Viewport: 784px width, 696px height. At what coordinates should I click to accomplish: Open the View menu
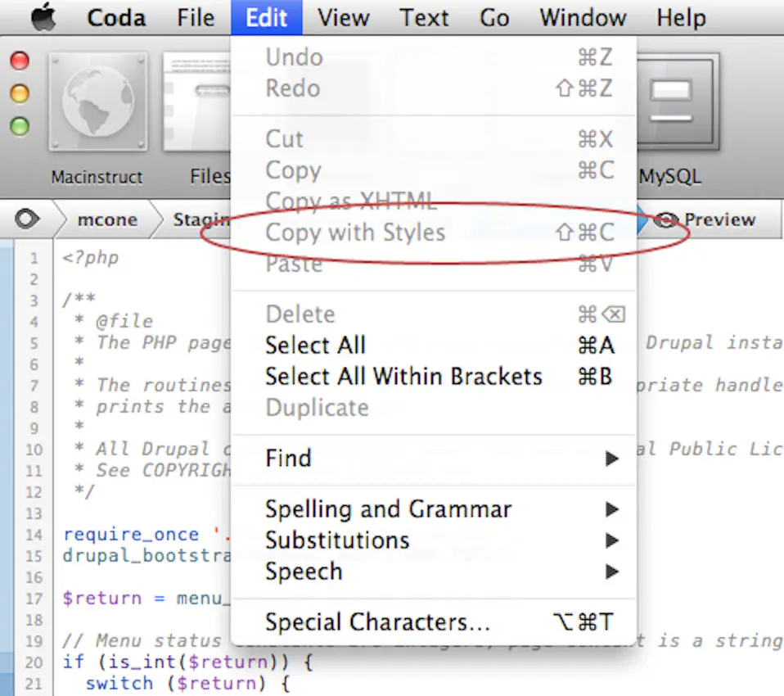[342, 17]
